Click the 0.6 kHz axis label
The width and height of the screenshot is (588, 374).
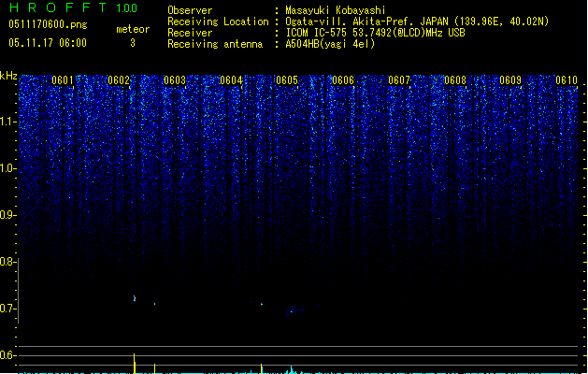(7, 355)
